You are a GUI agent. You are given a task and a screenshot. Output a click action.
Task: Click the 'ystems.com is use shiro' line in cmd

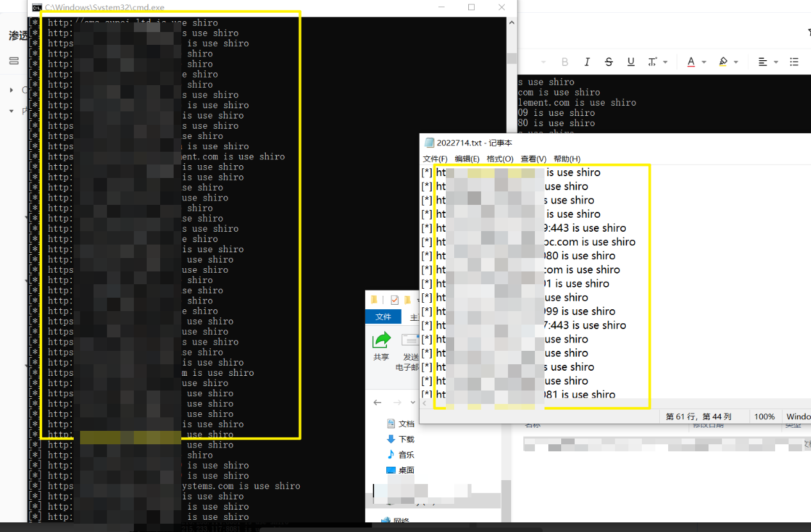pyautogui.click(x=242, y=486)
